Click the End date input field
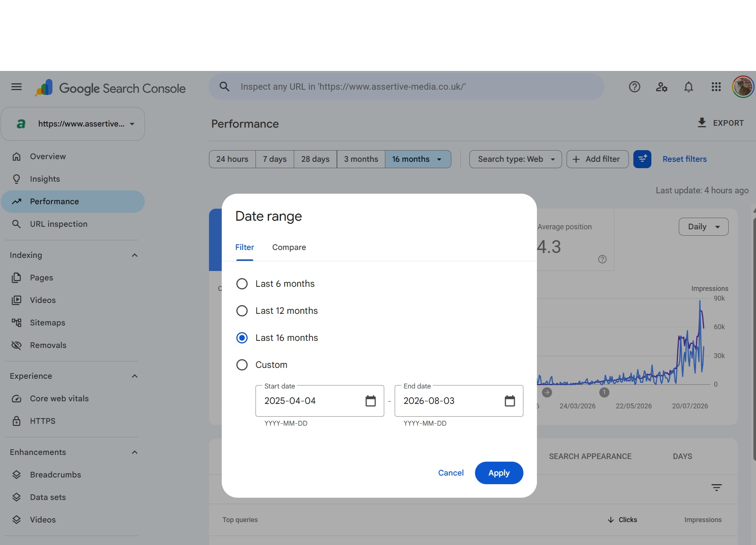 click(459, 401)
